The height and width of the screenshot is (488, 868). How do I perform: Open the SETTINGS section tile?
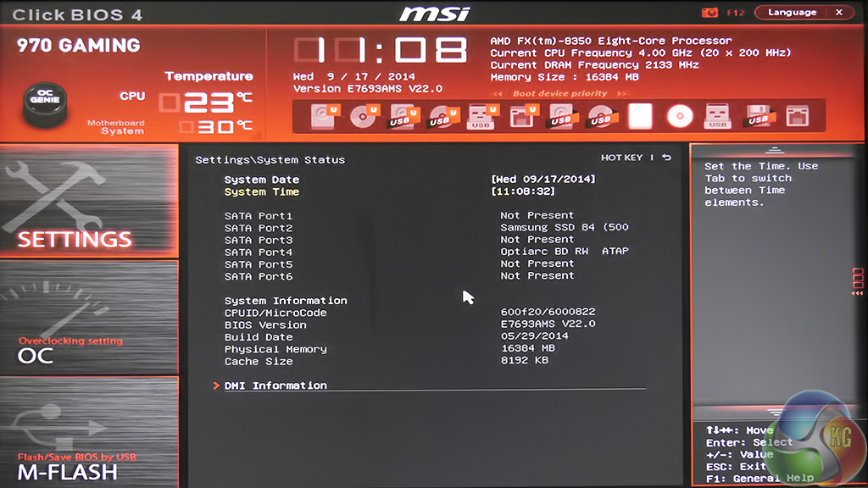point(89,200)
